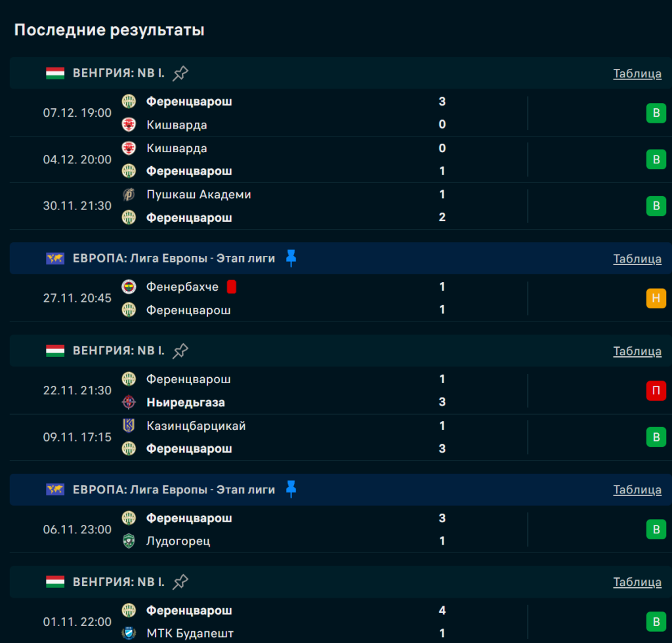This screenshot has height=643, width=672.
Task: Select the Ференцварош name in the 06.11 match
Action: tap(189, 518)
